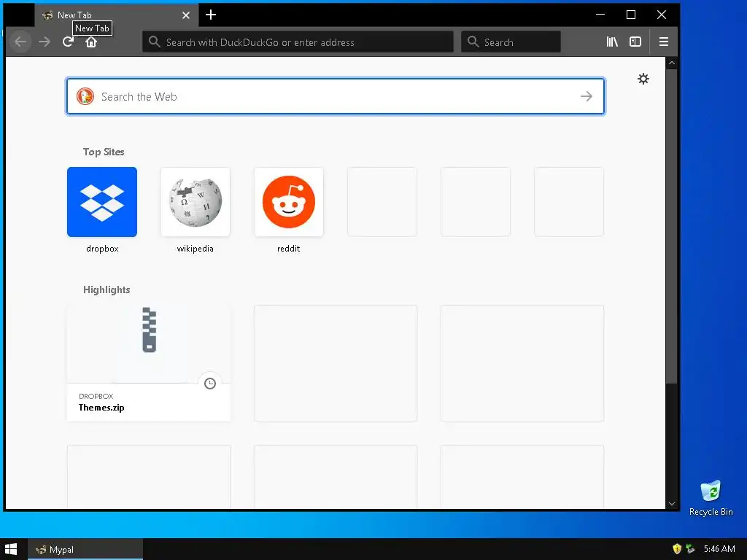
Task: Open the hamburger application menu
Action: coord(664,42)
